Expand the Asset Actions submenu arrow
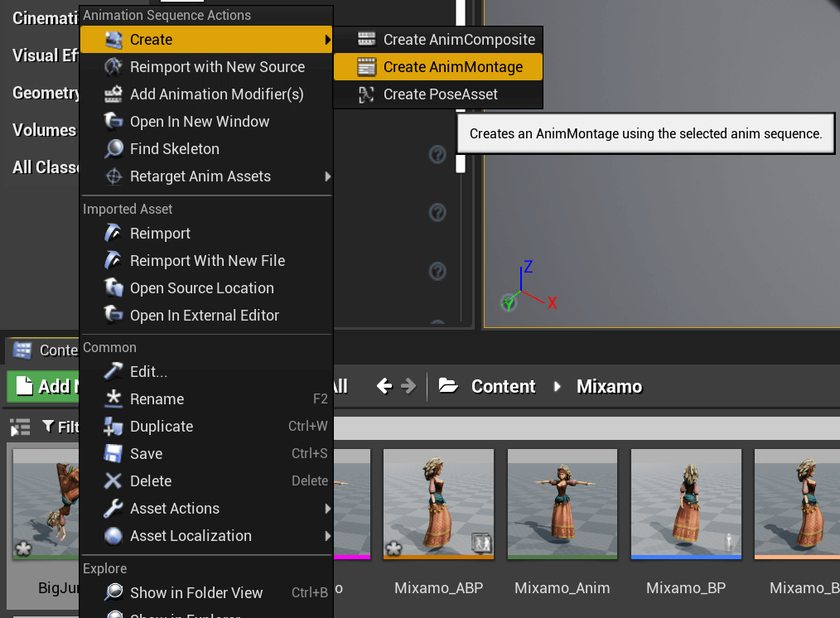840x618 pixels. click(x=328, y=508)
